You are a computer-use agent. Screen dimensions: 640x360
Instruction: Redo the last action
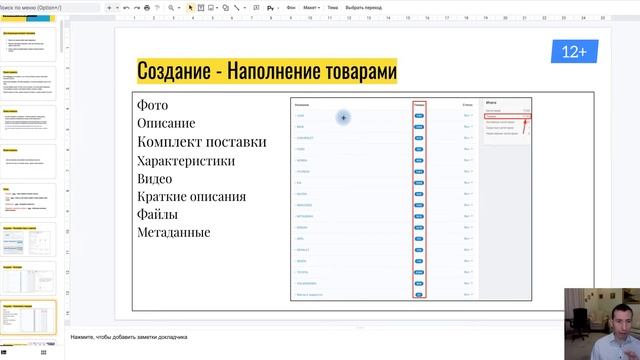pyautogui.click(x=137, y=8)
